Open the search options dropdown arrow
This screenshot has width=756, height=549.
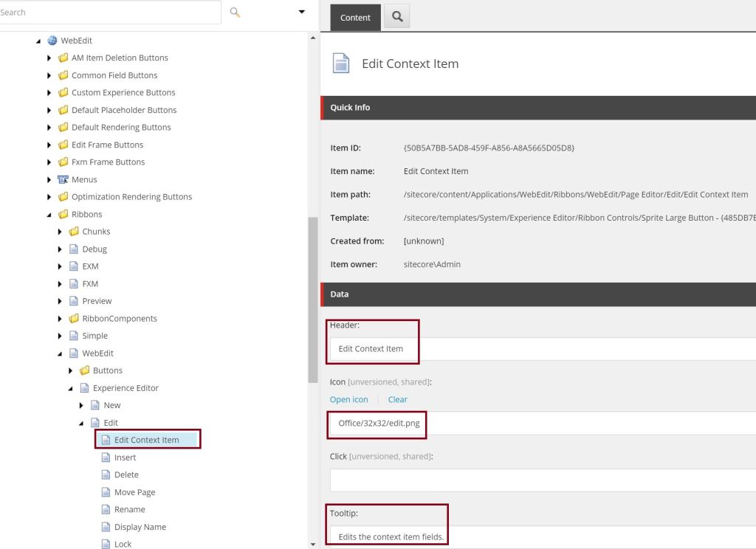(301, 12)
